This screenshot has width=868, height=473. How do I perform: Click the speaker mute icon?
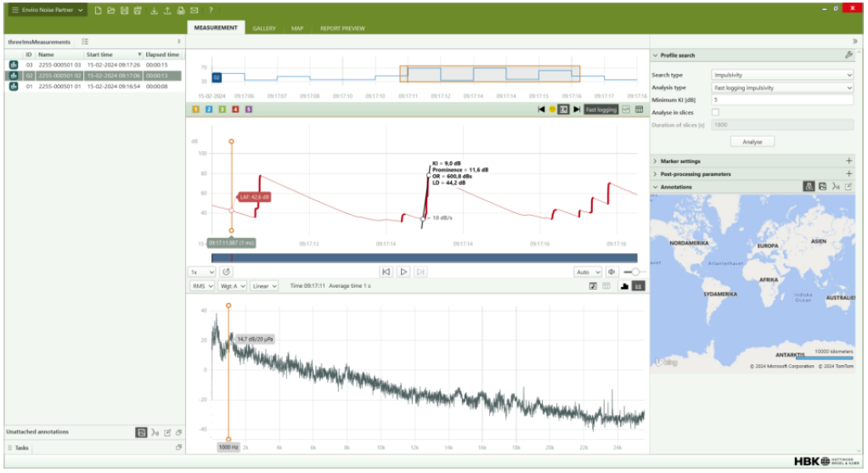point(611,272)
